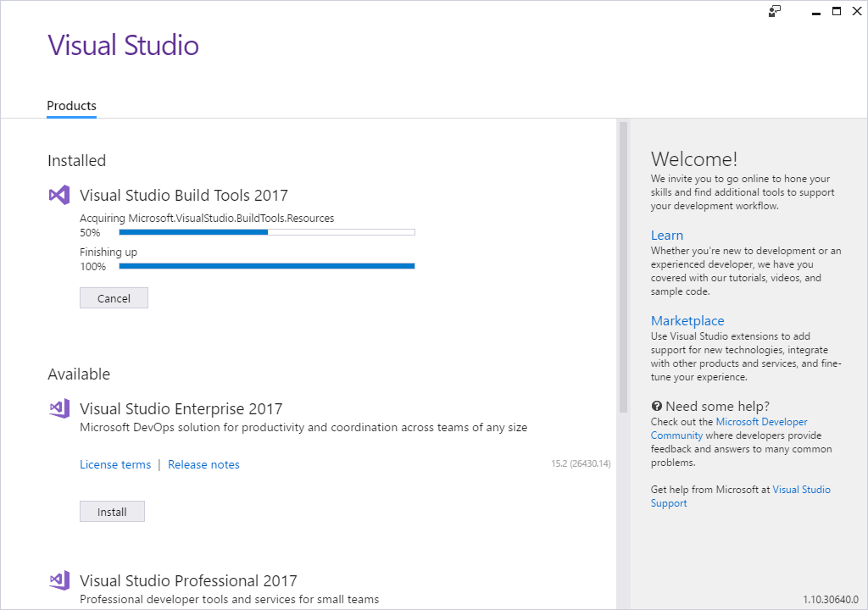The height and width of the screenshot is (610, 868).
Task: Cancel the Build Tools 2017 installation
Action: pyautogui.click(x=114, y=297)
